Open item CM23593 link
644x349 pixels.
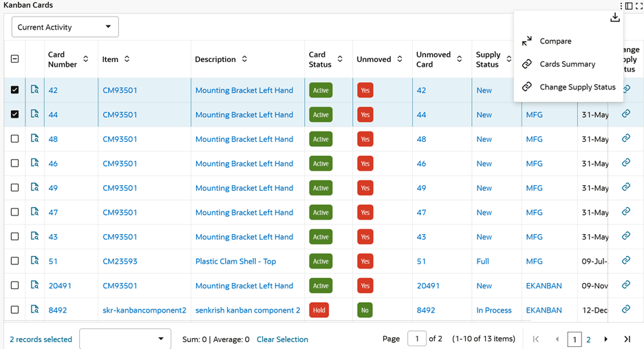120,261
